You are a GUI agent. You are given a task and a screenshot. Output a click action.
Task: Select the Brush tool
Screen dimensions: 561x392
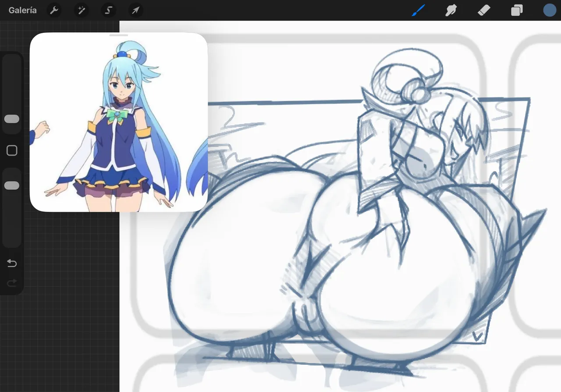[419, 10]
